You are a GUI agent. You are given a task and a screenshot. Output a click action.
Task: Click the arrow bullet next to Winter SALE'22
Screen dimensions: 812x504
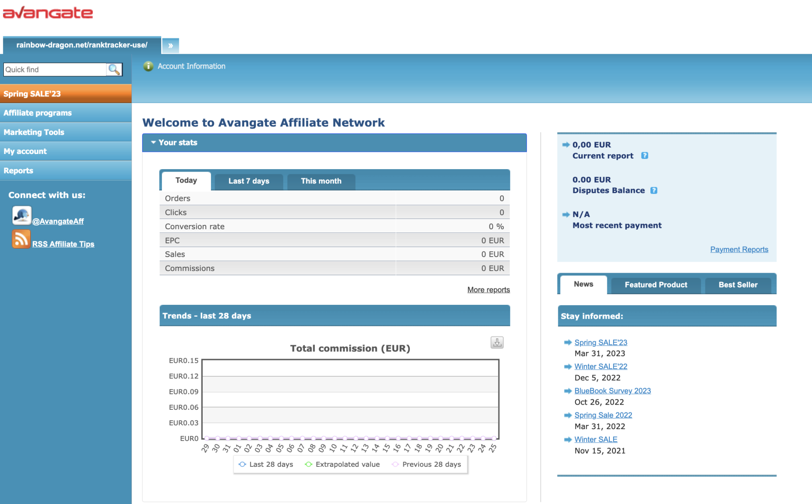tap(568, 367)
